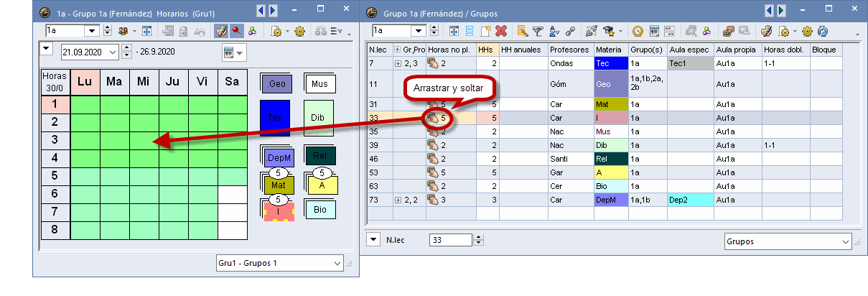868x296 pixels.
Task: Expand the small arrow left of date field
Action: 46,48
